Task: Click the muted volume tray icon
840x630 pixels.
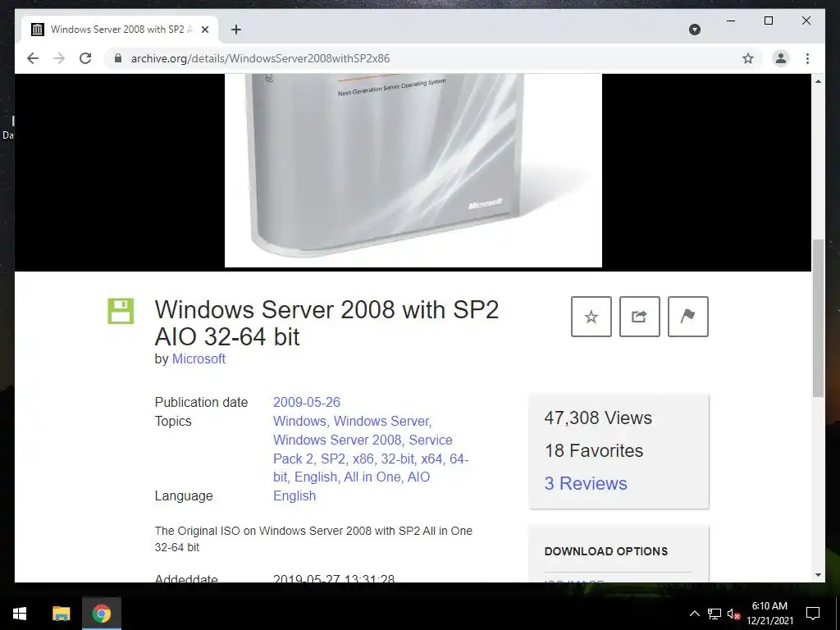Action: click(733, 614)
